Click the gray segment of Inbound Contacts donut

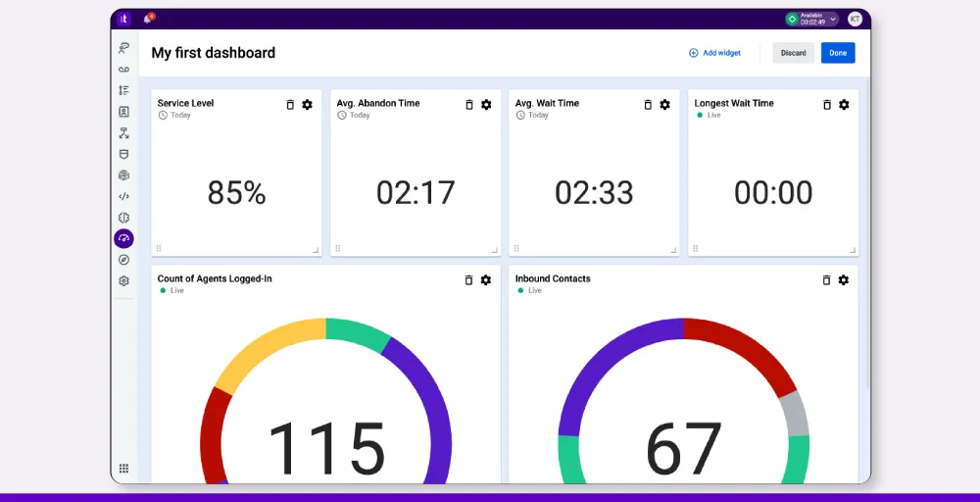point(795,413)
